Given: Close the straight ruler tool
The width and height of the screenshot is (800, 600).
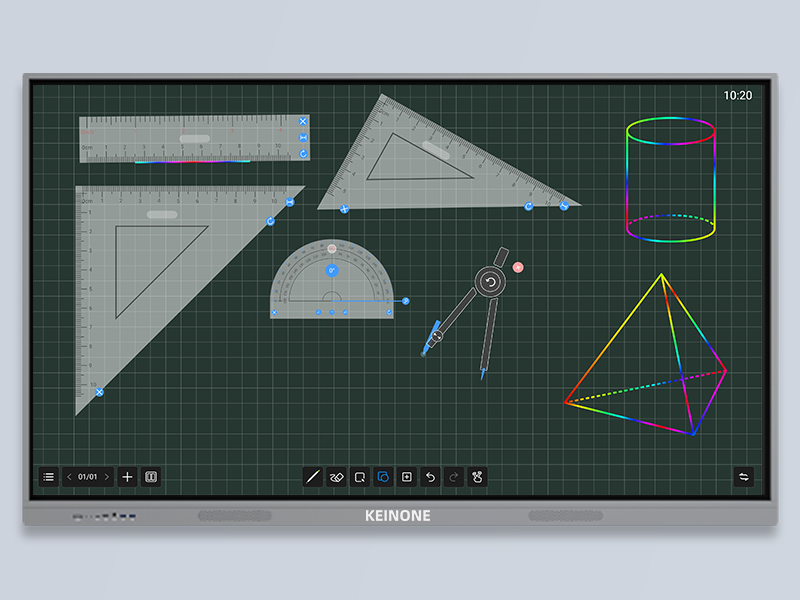Looking at the screenshot, I should 303,122.
